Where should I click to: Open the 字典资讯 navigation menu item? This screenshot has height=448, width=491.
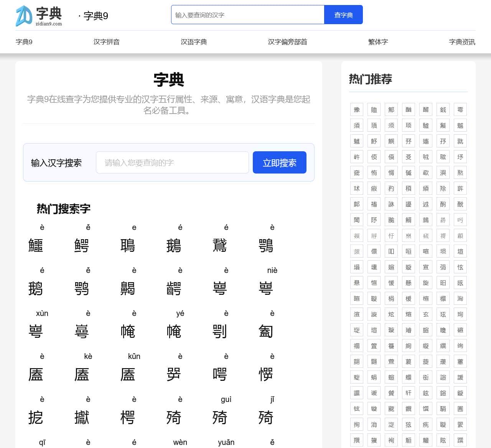(462, 41)
